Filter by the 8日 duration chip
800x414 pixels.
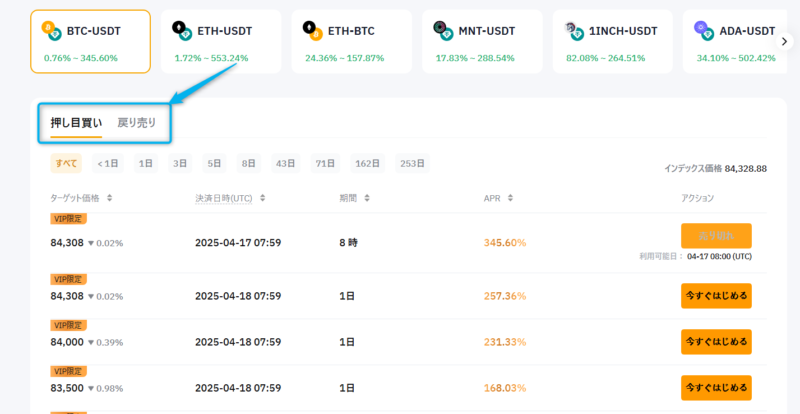pyautogui.click(x=248, y=163)
